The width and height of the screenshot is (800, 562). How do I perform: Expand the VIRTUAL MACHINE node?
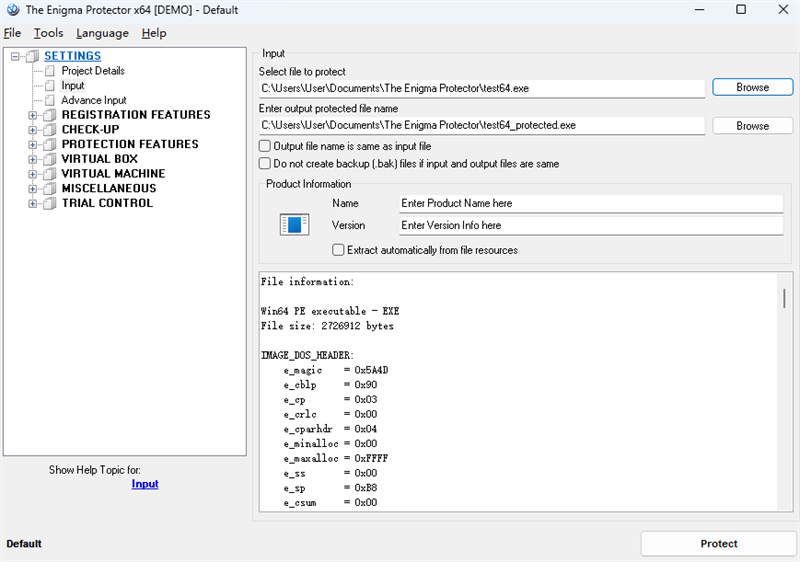pyautogui.click(x=33, y=174)
